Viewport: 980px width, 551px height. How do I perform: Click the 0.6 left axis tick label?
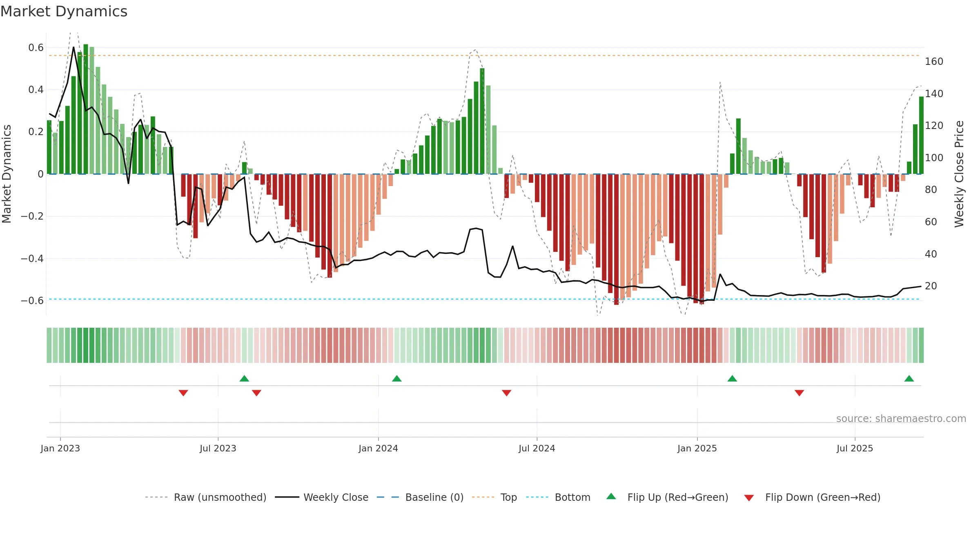coord(36,48)
